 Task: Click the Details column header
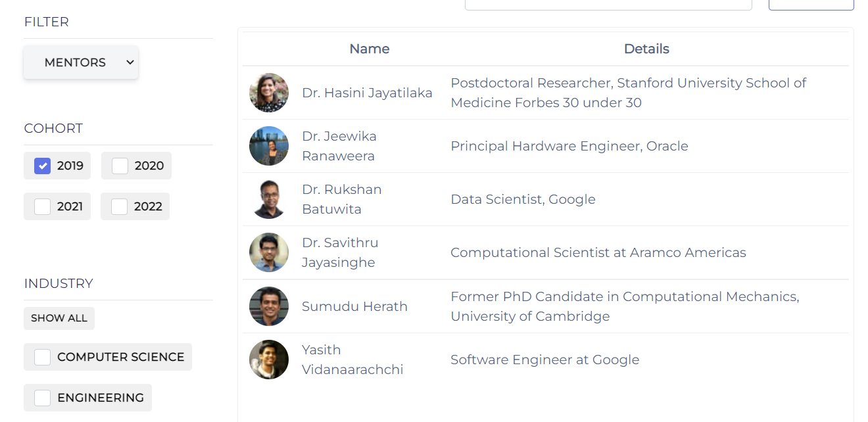tap(646, 49)
